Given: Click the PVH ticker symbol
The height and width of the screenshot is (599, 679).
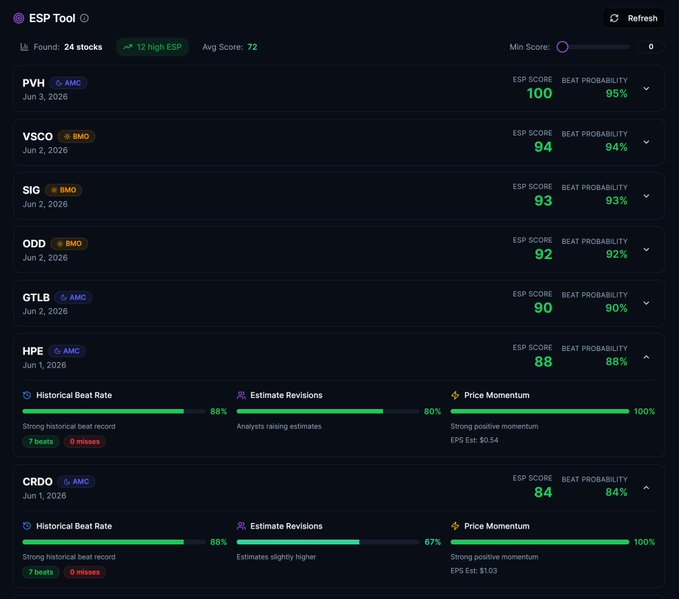Looking at the screenshot, I should click(33, 83).
